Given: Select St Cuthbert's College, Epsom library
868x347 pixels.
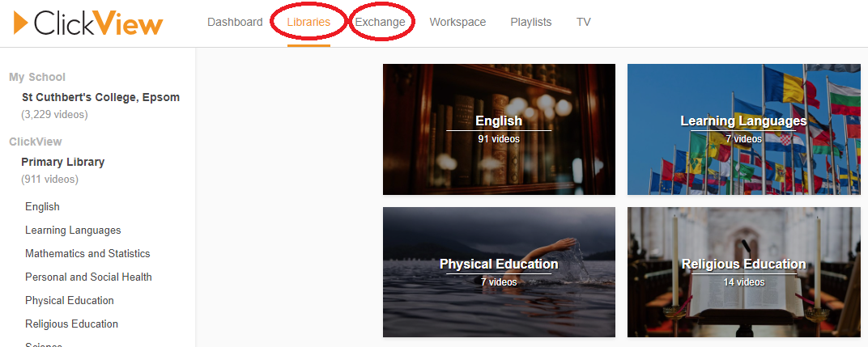Looking at the screenshot, I should point(100,97).
